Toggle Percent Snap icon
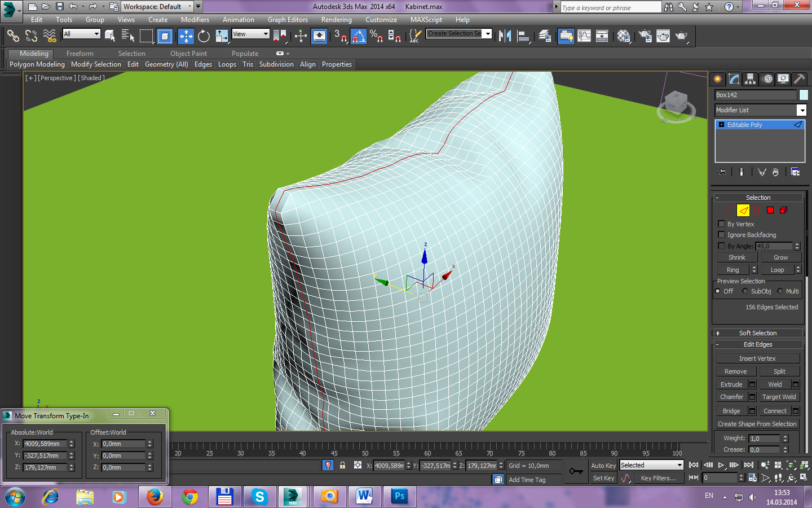The height and width of the screenshot is (508, 812). click(376, 36)
